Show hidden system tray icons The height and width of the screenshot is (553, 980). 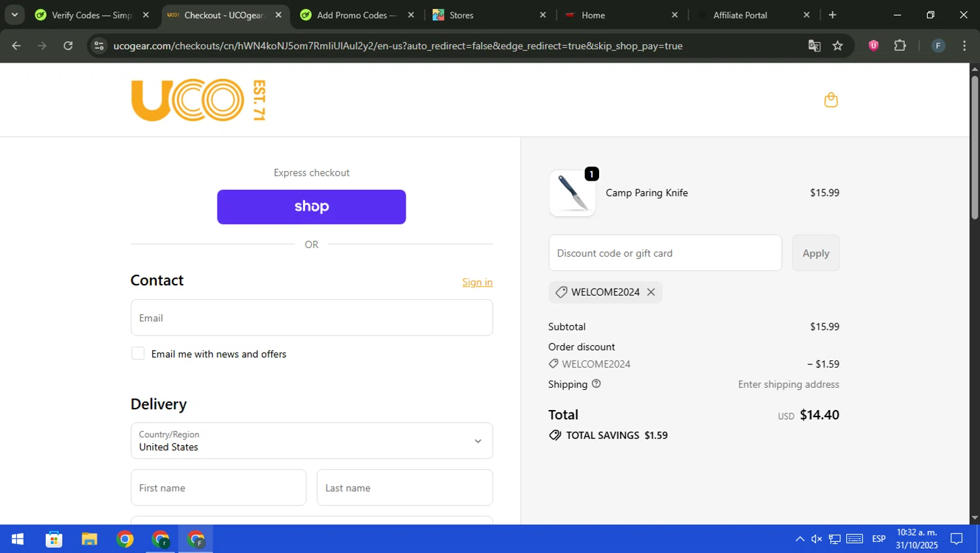(800, 539)
